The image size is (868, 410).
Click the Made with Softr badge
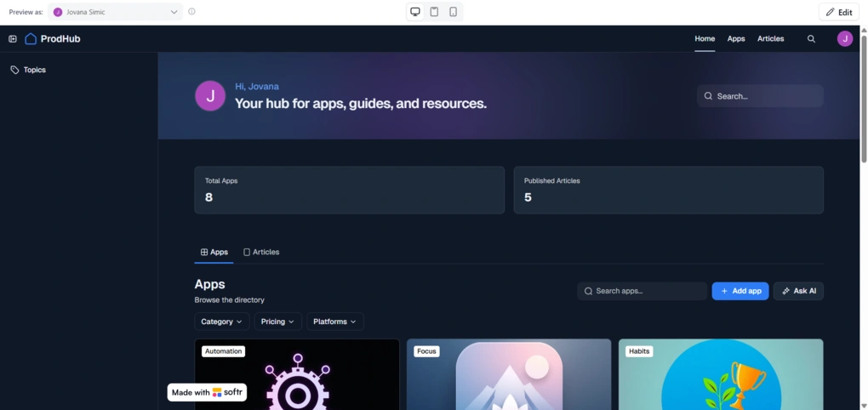coord(207,392)
